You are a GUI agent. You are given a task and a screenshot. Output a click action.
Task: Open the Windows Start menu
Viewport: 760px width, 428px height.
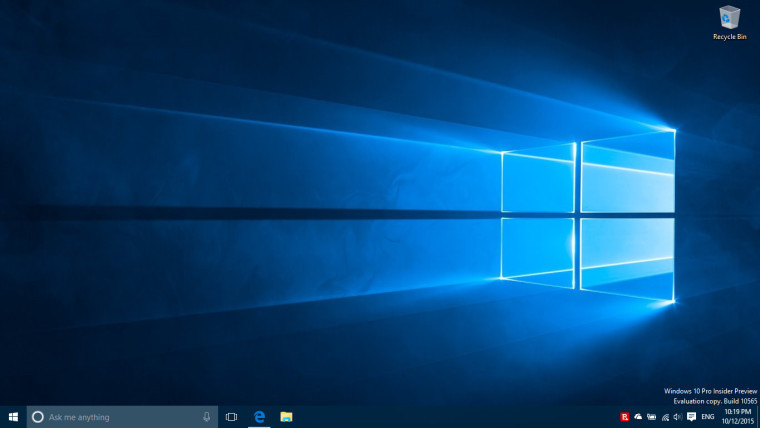coord(13,417)
